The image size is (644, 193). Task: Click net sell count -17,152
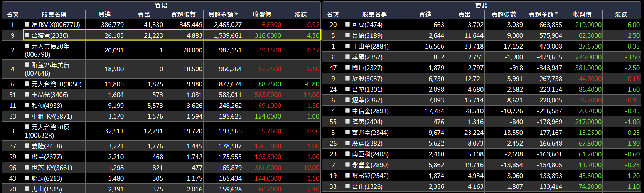512,46
